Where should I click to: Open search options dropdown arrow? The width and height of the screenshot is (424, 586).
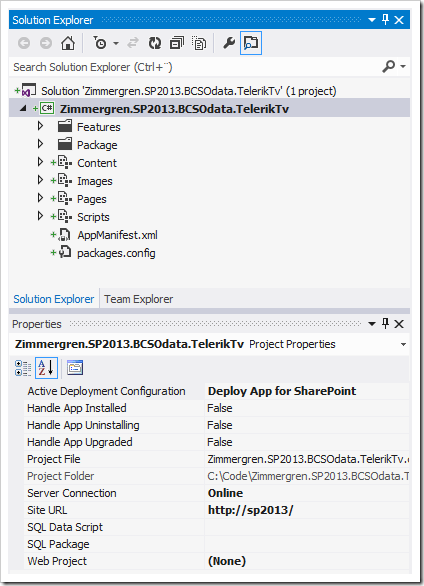(403, 67)
